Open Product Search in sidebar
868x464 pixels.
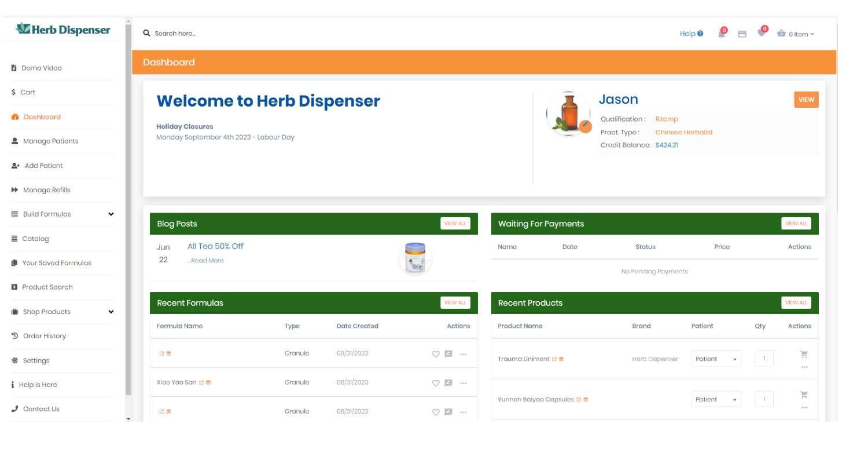click(42, 287)
